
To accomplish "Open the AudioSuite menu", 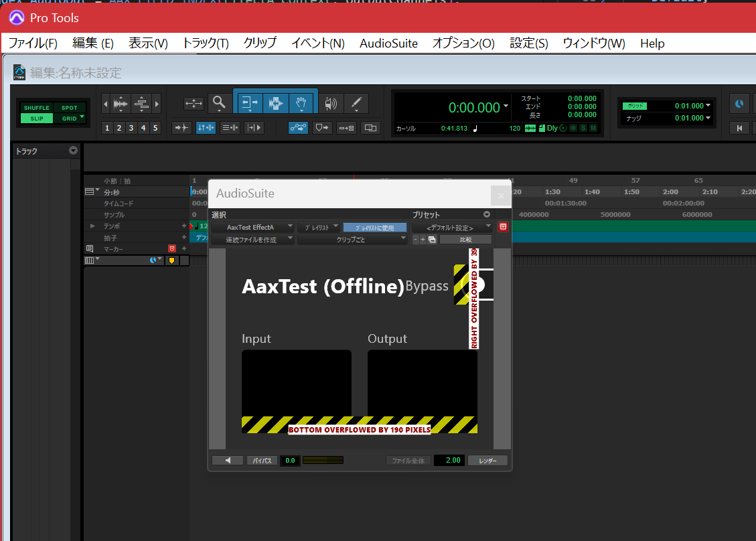I will [388, 44].
